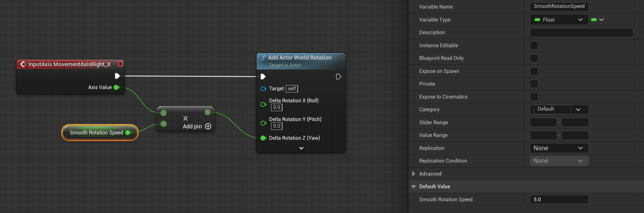
Task: Click the Add Actor World Rotation exec output pin
Action: (338, 76)
